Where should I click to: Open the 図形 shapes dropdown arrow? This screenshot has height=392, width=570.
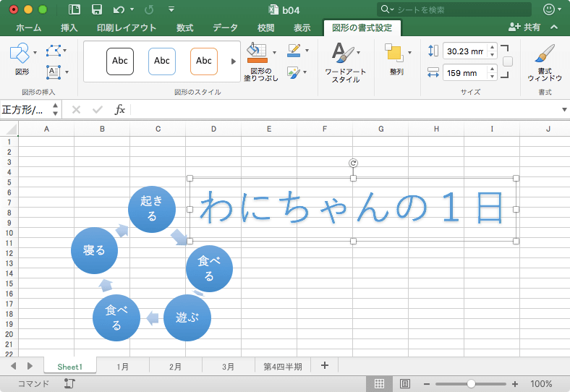35,53
